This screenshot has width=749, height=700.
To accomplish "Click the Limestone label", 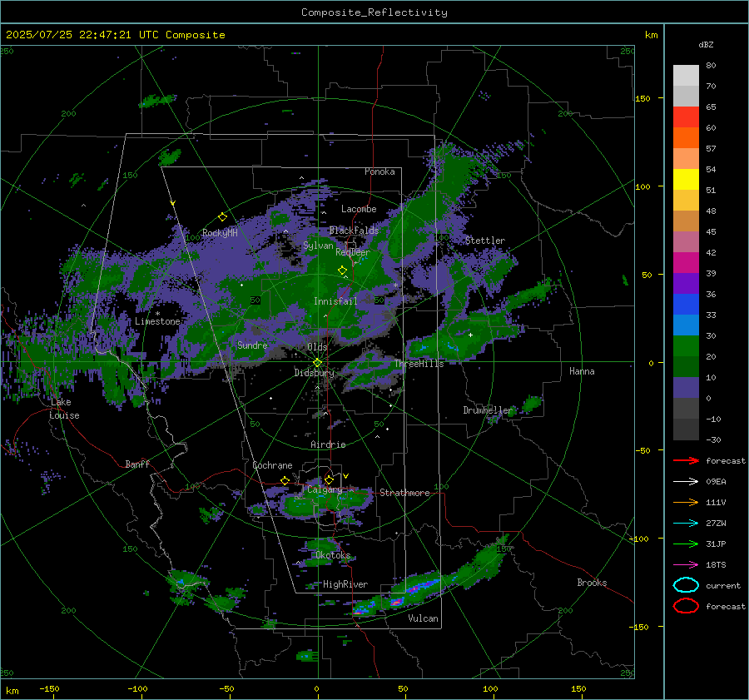I will click(157, 321).
